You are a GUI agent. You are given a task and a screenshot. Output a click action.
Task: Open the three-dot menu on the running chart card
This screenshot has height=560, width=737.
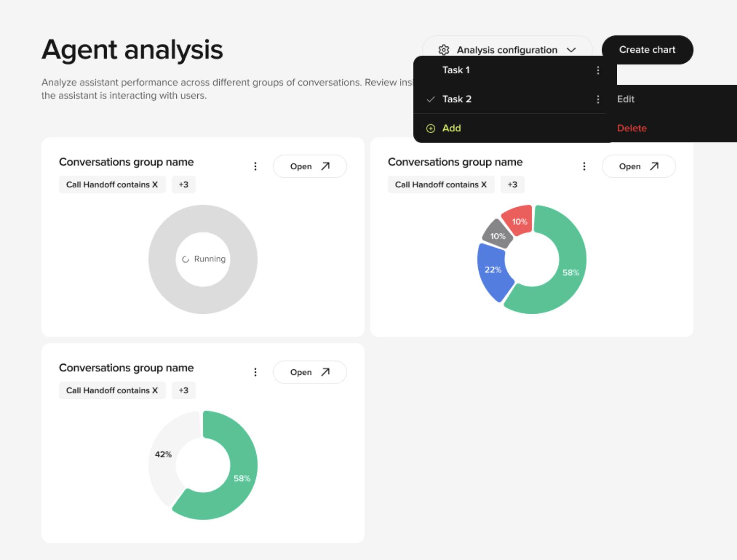tap(255, 166)
